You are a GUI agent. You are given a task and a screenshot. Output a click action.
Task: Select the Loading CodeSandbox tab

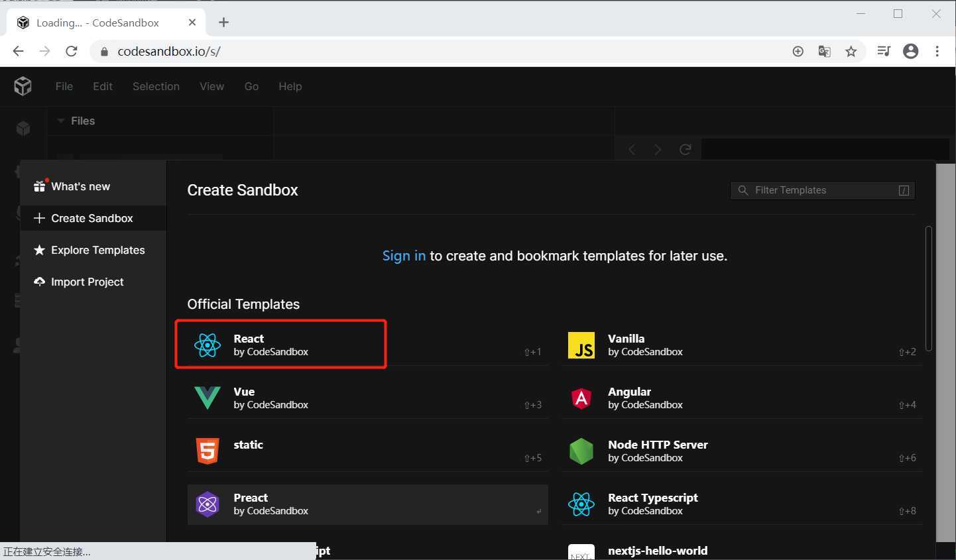(106, 23)
